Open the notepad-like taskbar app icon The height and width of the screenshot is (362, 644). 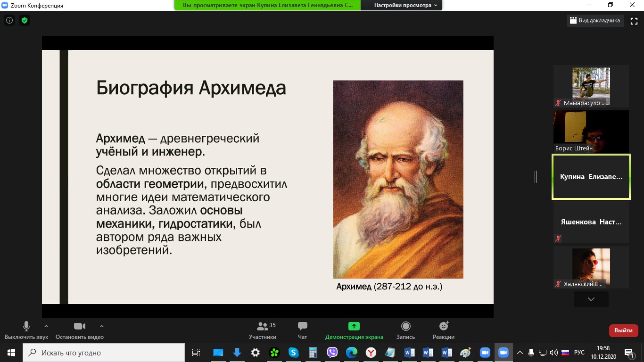point(390,353)
